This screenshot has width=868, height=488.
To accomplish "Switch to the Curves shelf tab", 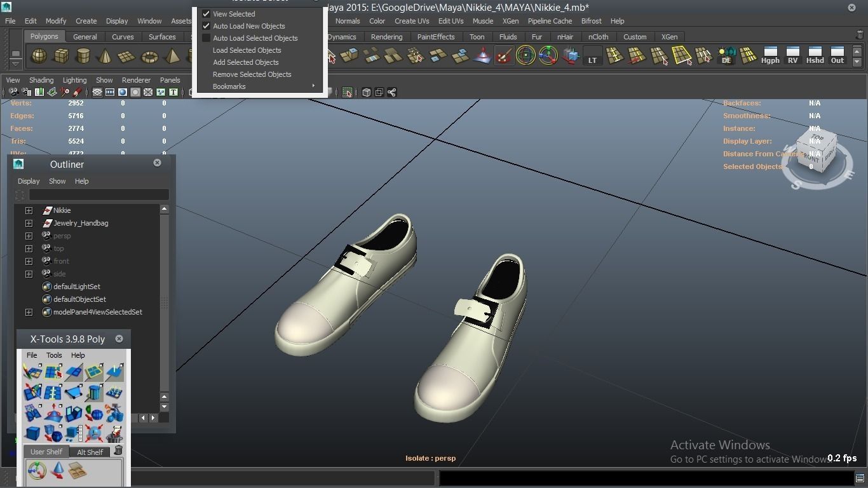I will (123, 37).
